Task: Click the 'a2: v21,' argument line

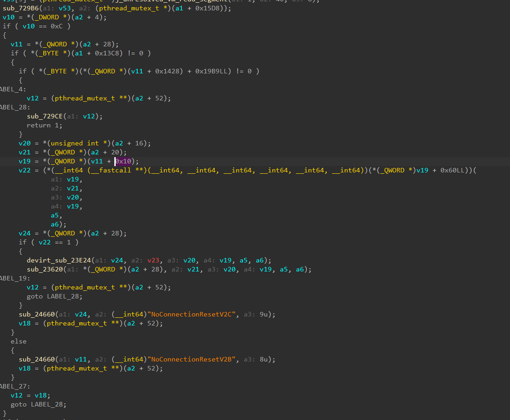Action: pyautogui.click(x=67, y=189)
